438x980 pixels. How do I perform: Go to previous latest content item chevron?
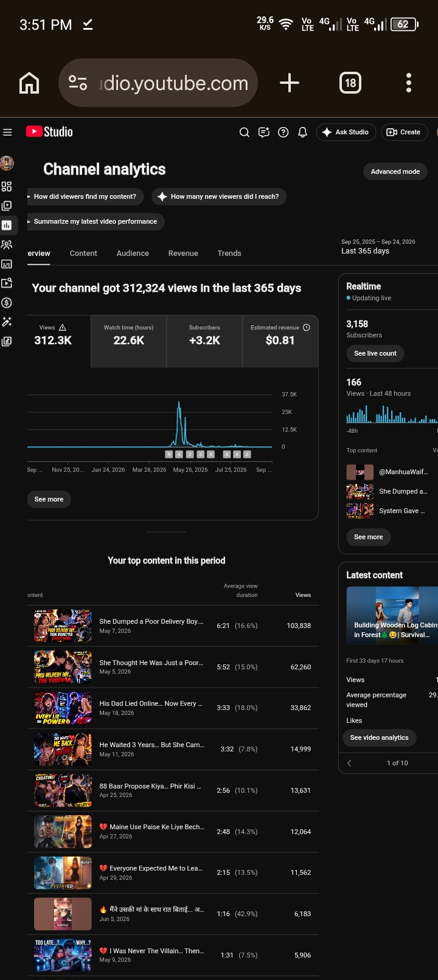pyautogui.click(x=349, y=763)
